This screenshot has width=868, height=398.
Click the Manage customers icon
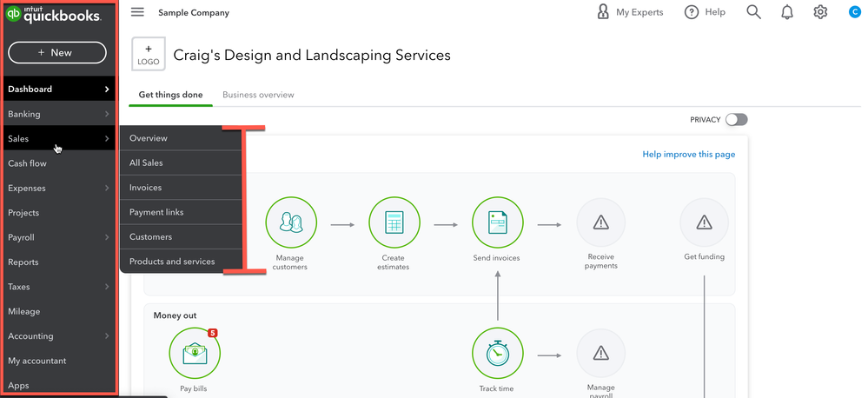291,222
